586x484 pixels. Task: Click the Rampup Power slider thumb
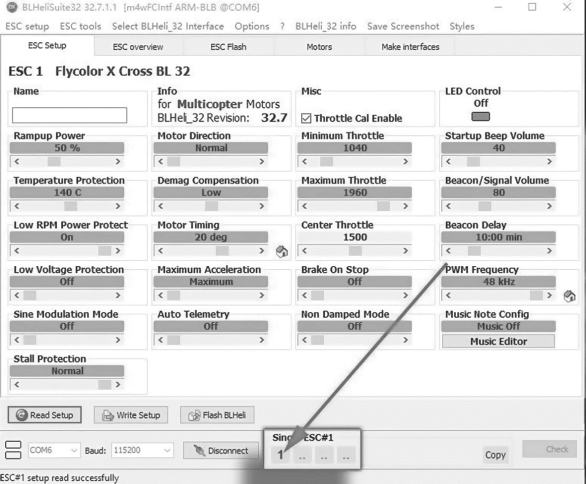click(54, 161)
